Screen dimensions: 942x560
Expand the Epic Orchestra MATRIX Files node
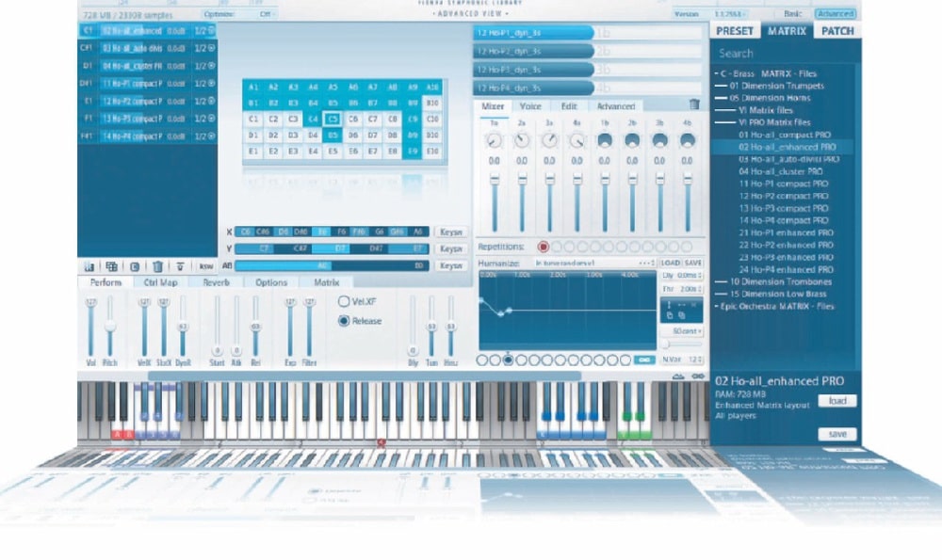coord(717,306)
